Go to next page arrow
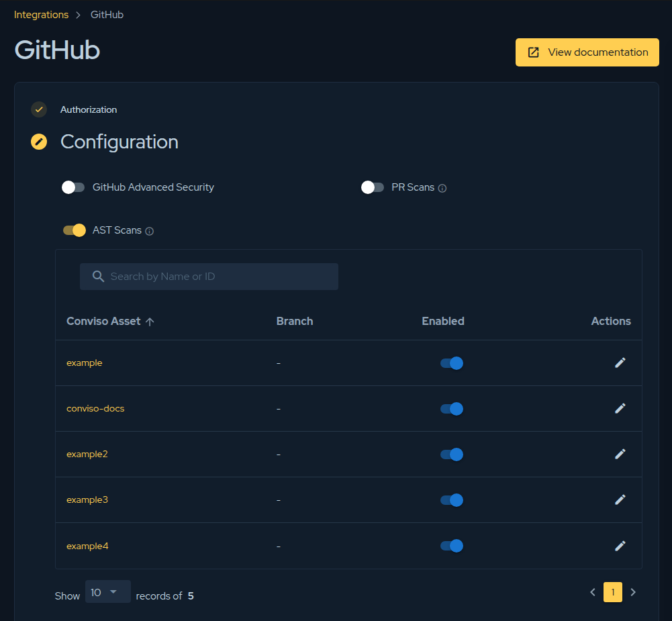 pyautogui.click(x=633, y=592)
